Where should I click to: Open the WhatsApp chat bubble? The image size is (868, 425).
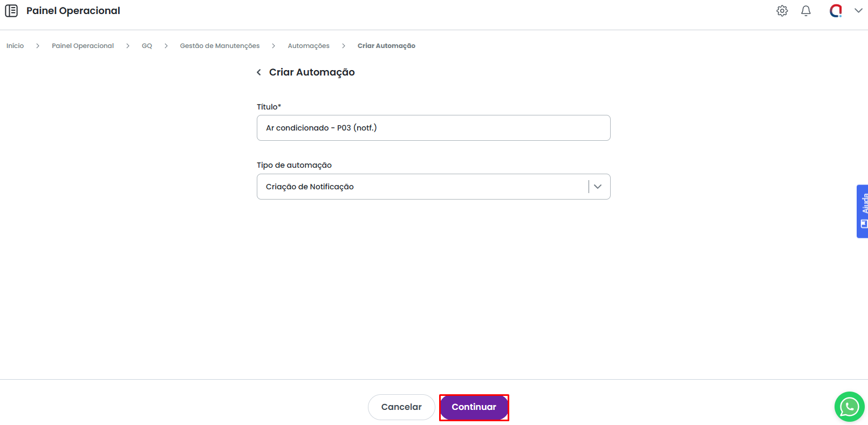pos(849,407)
